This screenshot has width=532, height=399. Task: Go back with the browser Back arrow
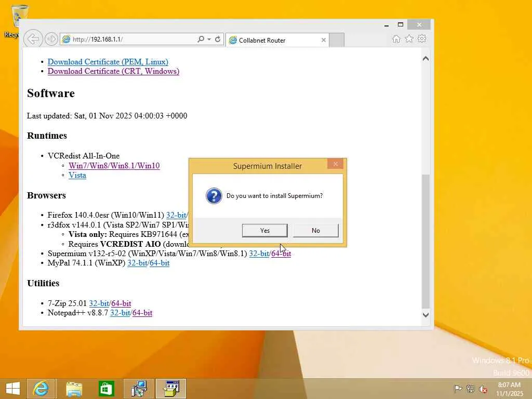(x=33, y=39)
